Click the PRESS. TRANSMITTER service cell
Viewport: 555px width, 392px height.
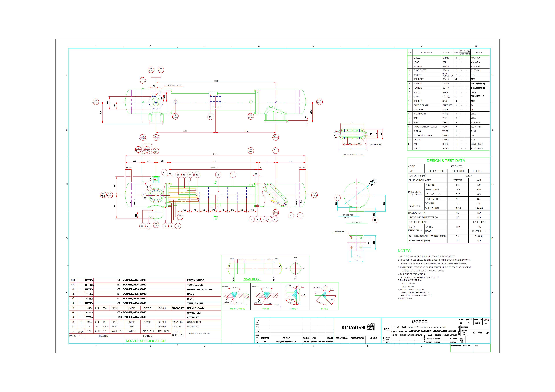pos(199,290)
